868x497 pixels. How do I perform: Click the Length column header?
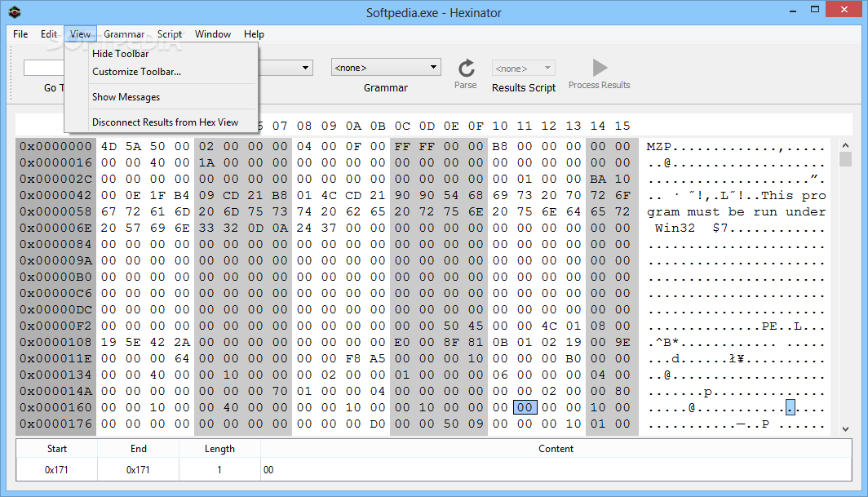point(219,449)
